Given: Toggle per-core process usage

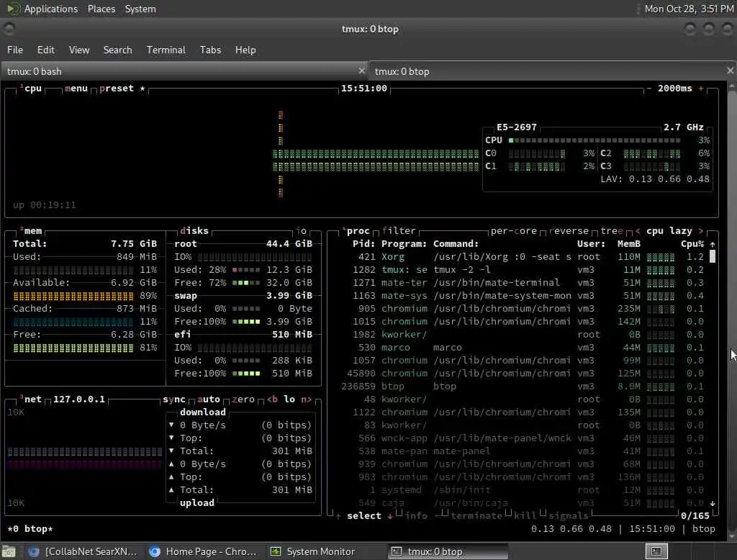Looking at the screenshot, I should (513, 231).
